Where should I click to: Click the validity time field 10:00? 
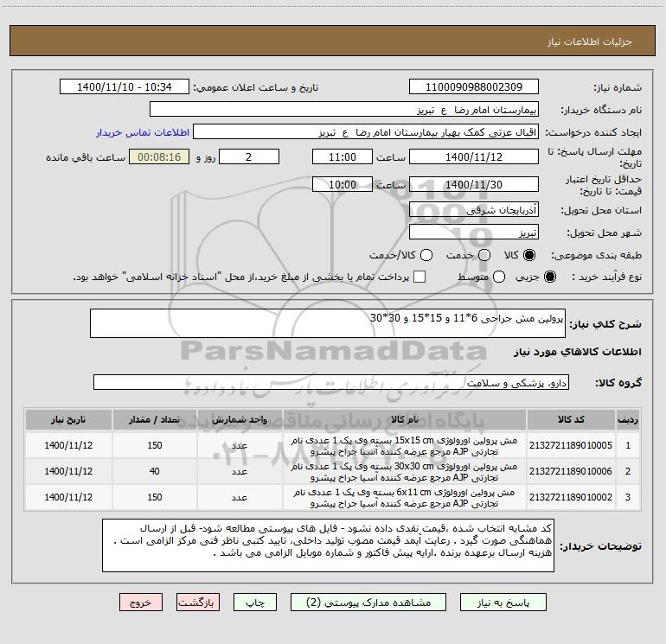tap(343, 184)
